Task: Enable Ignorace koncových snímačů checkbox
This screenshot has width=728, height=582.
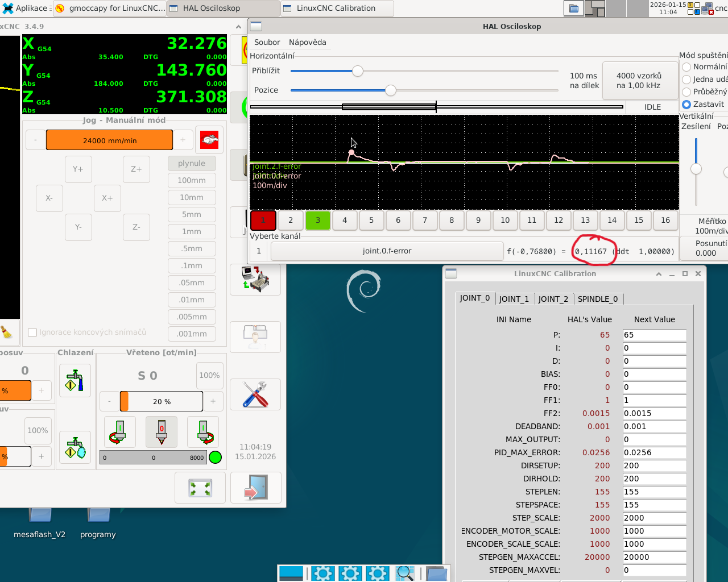Action: (x=33, y=332)
